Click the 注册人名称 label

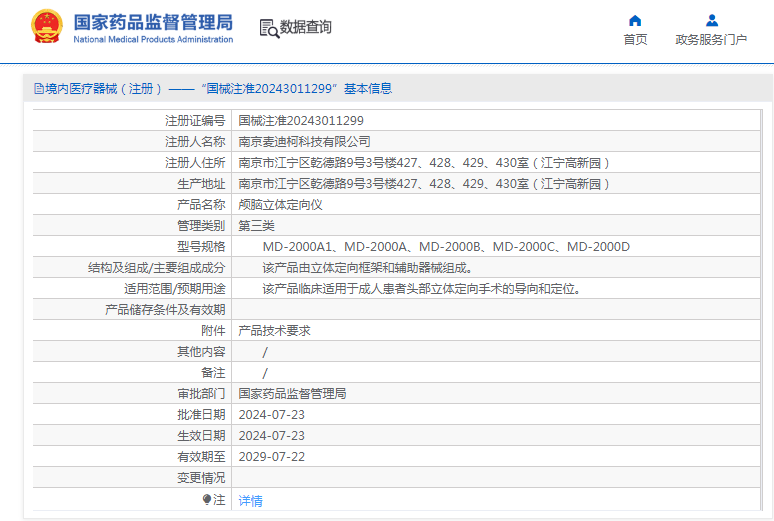pos(195,142)
